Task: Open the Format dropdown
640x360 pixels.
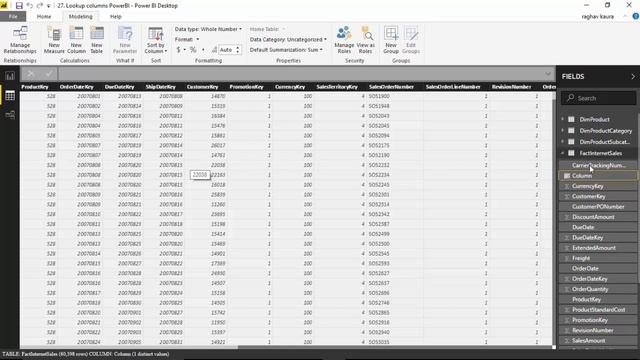Action: 187,39
